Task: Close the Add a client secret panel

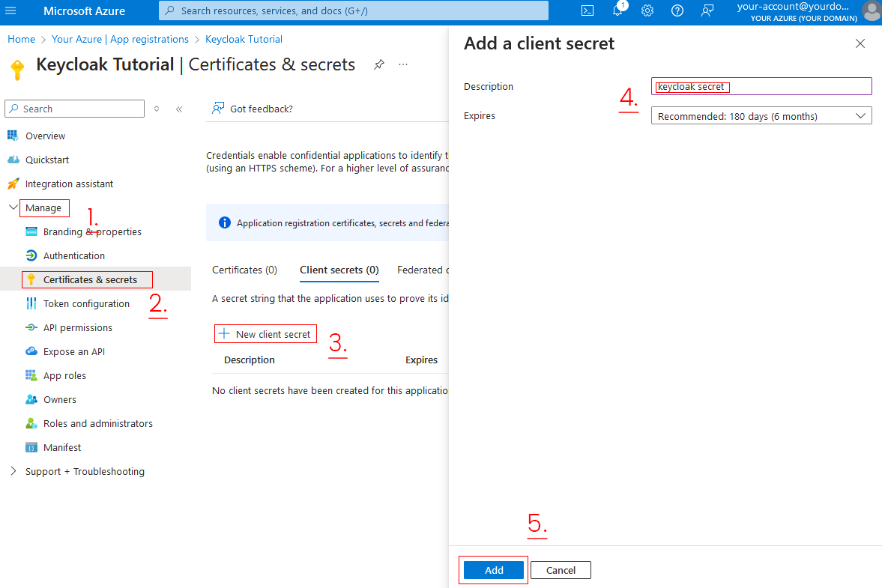Action: (860, 43)
